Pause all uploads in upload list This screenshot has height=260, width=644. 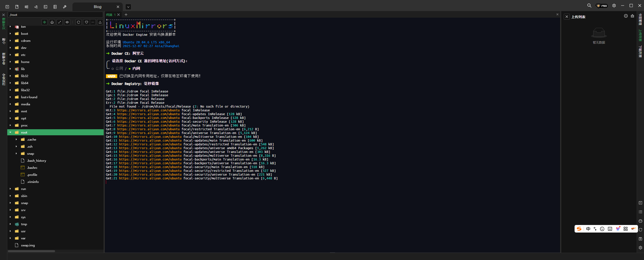coord(626,16)
